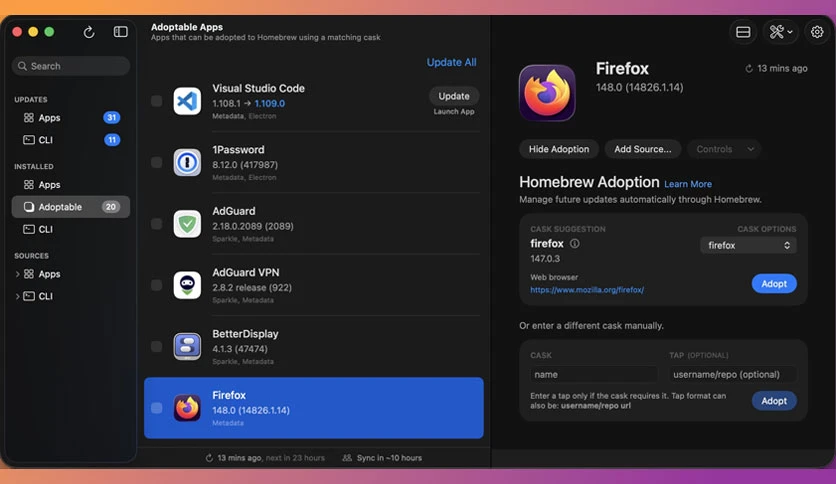Click the refresh icon in sidebar header

click(89, 32)
